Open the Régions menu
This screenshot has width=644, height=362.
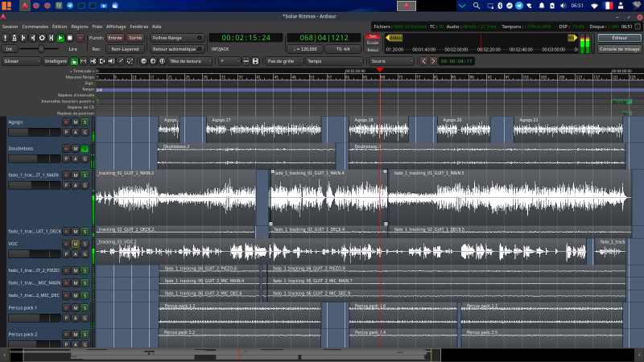click(80, 26)
